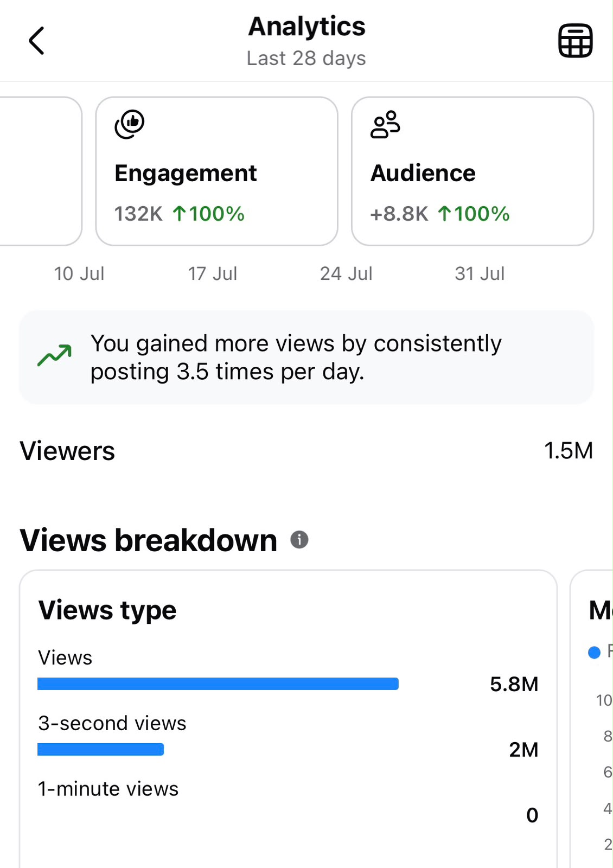613x868 pixels.
Task: Select the 24 Jul date marker
Action: [346, 273]
